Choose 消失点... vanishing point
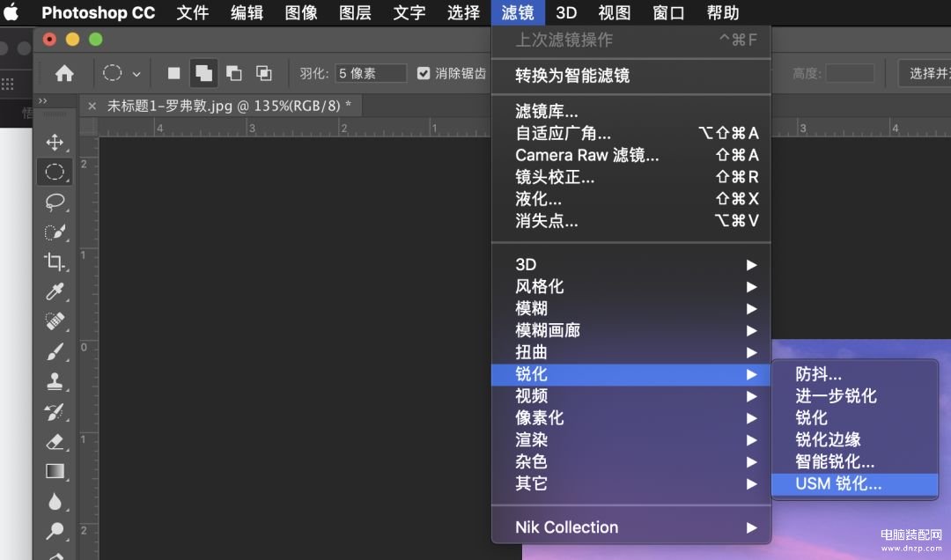This screenshot has width=951, height=560. coord(630,220)
